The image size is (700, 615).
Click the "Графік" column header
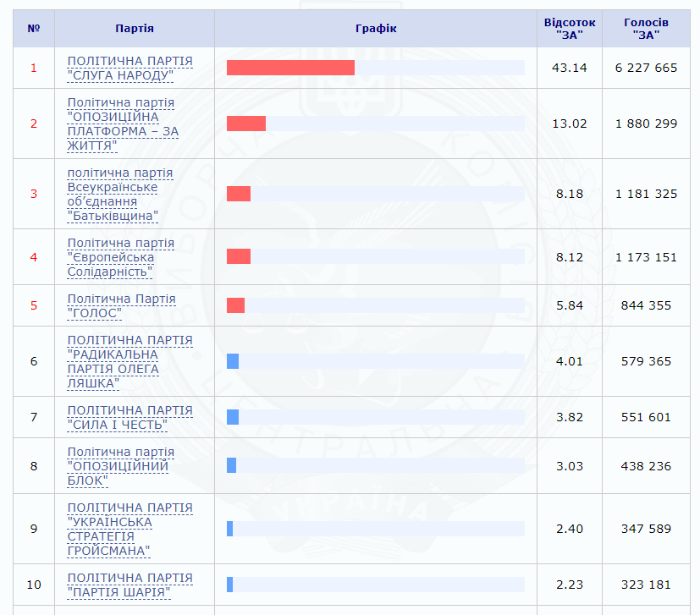pyautogui.click(x=376, y=29)
